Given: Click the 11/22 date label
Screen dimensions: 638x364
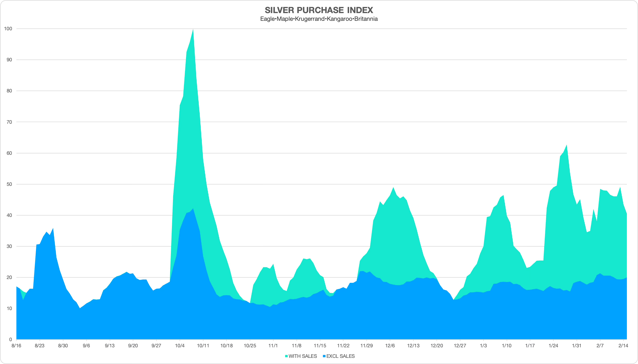Looking at the screenshot, I should coord(343,346).
